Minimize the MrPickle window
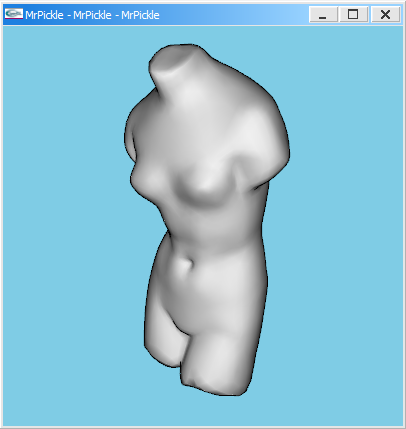The image size is (406, 429). (x=323, y=14)
